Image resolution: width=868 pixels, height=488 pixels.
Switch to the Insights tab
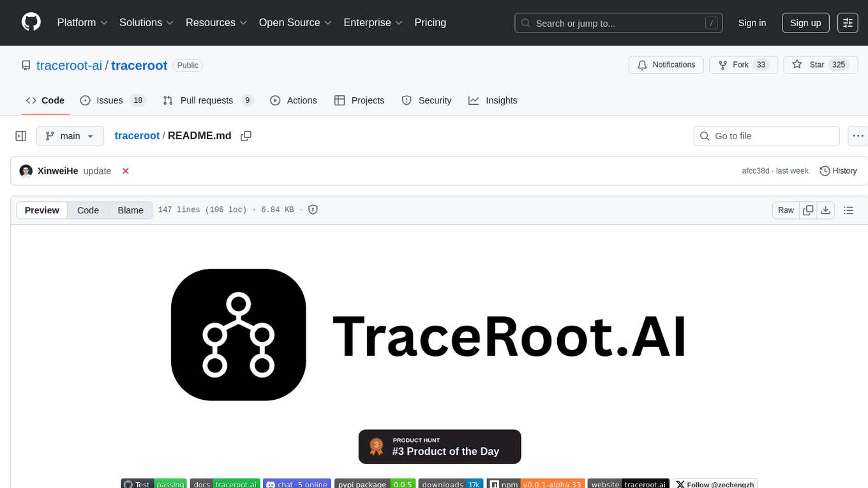click(493, 100)
